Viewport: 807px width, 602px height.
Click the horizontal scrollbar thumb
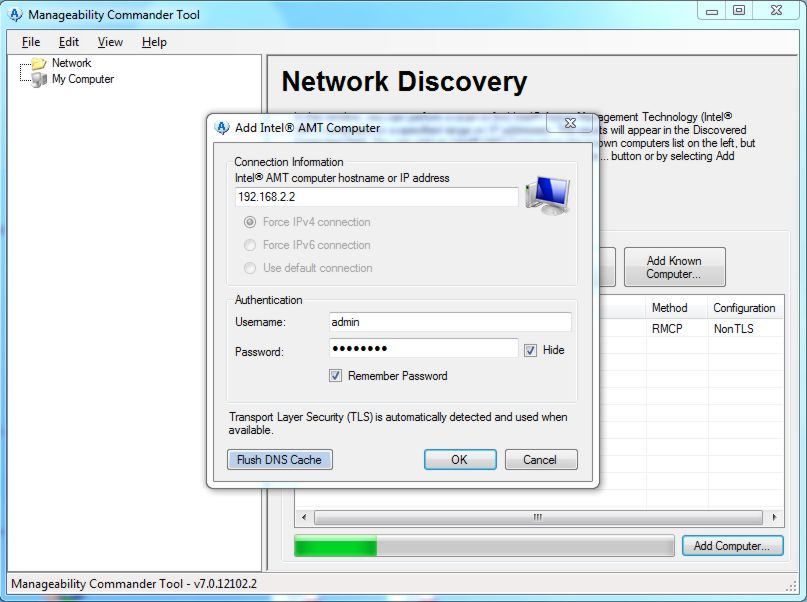coord(538,517)
